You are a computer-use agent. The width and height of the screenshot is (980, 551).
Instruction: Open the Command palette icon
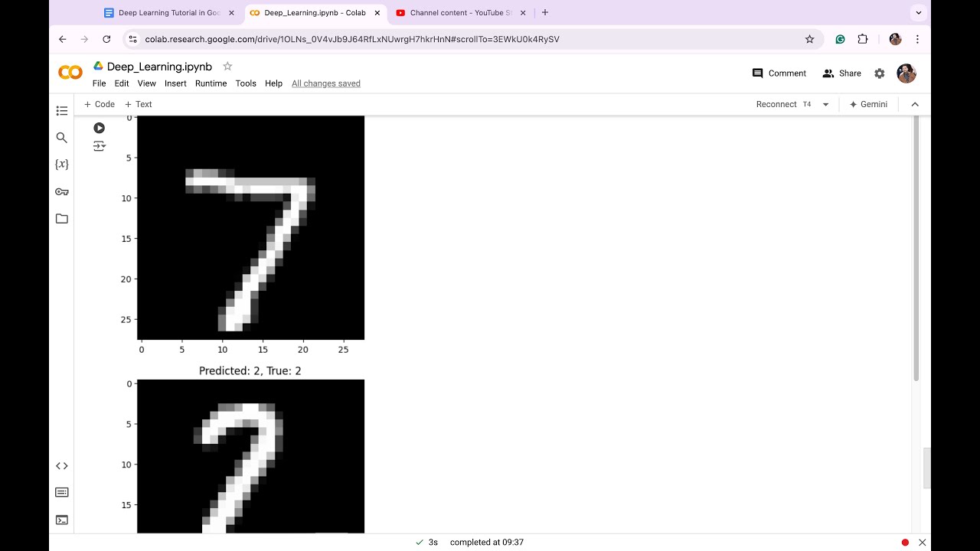pos(62,493)
